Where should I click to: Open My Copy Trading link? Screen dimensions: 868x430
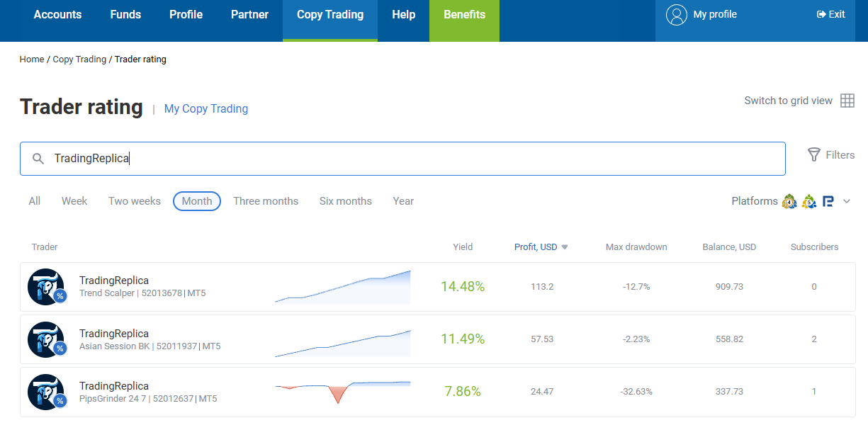[x=206, y=108]
